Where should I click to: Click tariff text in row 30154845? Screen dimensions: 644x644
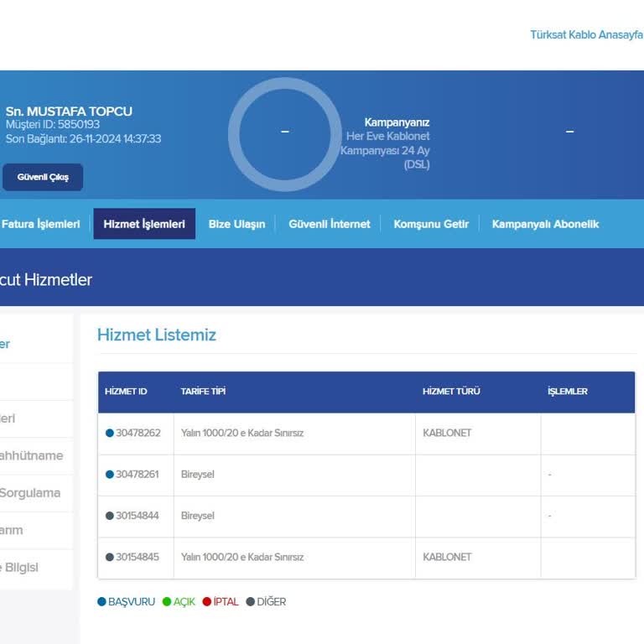242,557
